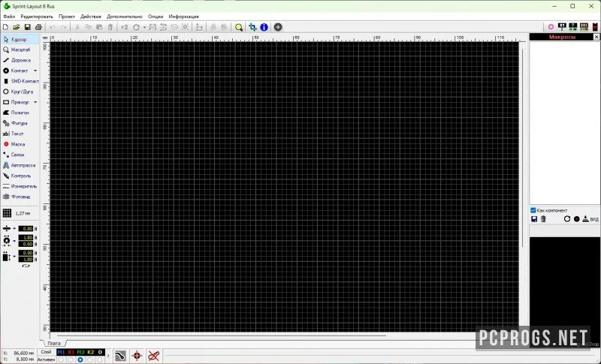Open the DRC panel icon at top right

pyautogui.click(x=584, y=27)
